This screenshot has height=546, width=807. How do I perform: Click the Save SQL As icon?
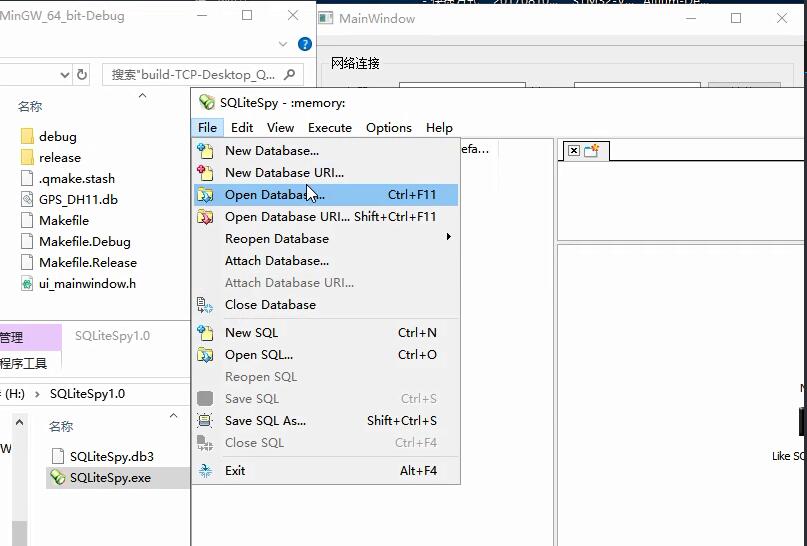point(205,420)
